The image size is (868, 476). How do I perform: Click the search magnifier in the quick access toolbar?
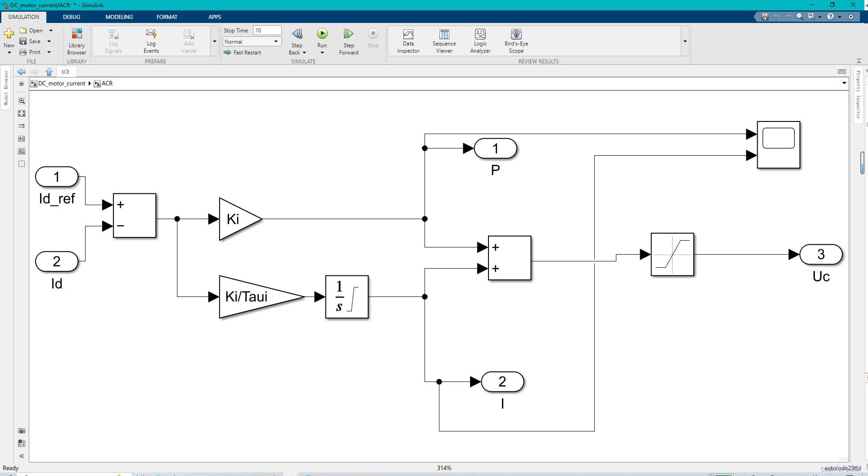point(799,16)
